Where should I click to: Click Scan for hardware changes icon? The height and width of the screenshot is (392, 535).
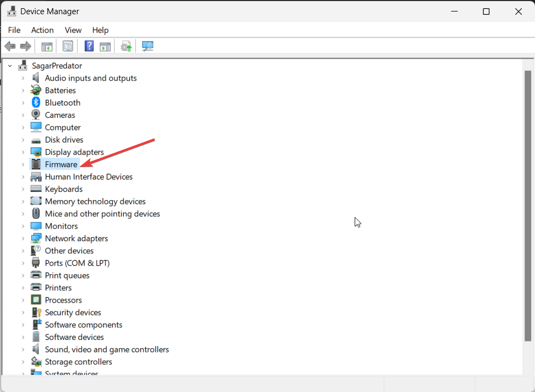(x=147, y=47)
